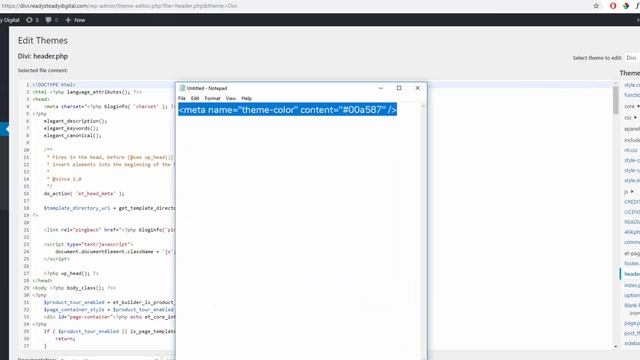
Task: Open the sidebar file in theme files list
Action: coord(632,343)
